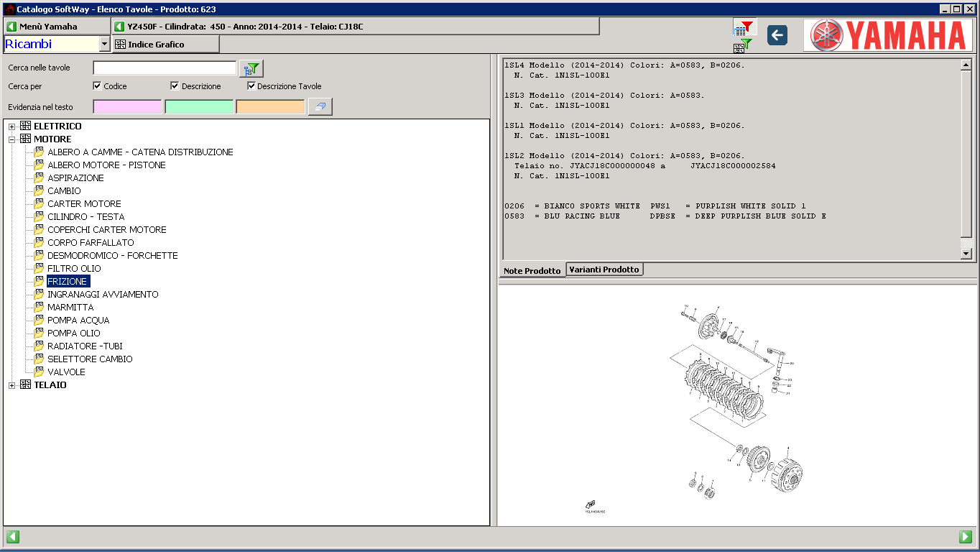This screenshot has width=980, height=552.
Task: Click the folder icon of ASPIRAZIONE
Action: pos(39,178)
